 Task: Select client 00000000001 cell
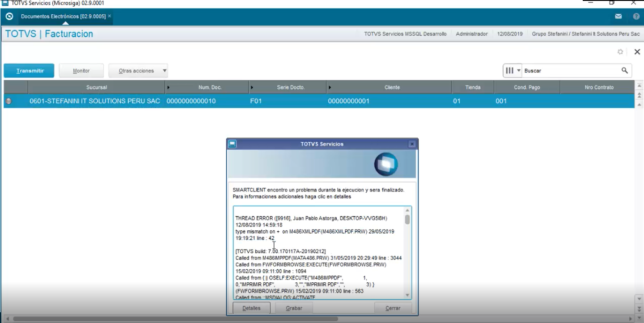[389, 101]
